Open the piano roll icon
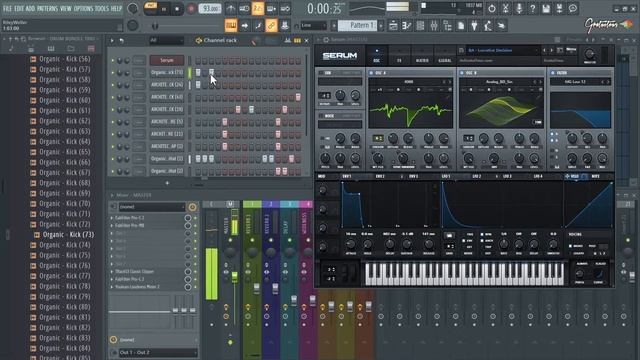 click(x=407, y=26)
